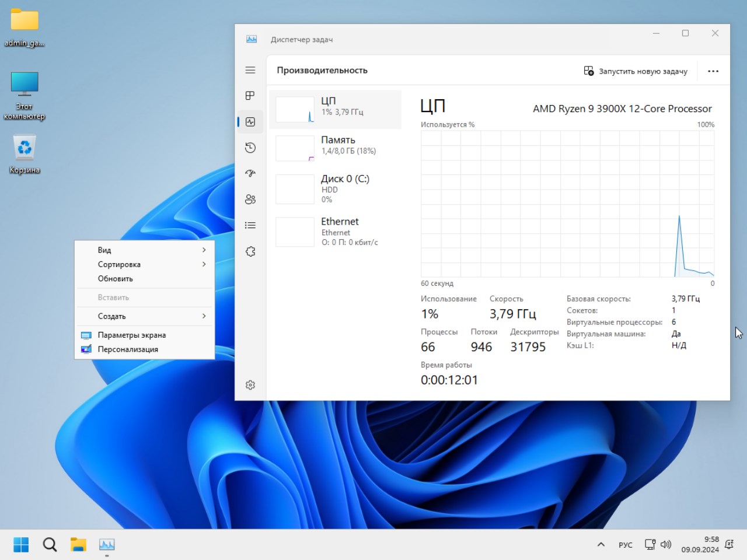This screenshot has height=560, width=747.
Task: Open taskbar Search magnifier
Action: click(50, 545)
